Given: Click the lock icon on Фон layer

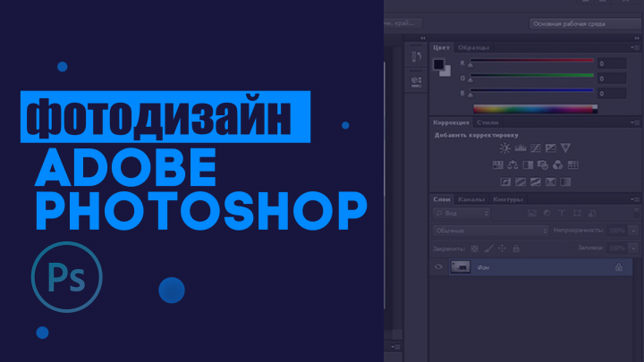Looking at the screenshot, I should pos(619,267).
